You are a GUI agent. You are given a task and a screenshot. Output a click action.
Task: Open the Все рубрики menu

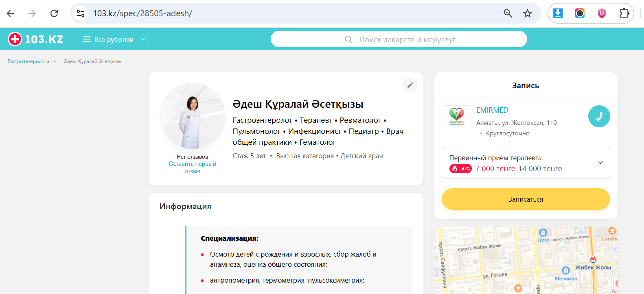pyautogui.click(x=114, y=39)
